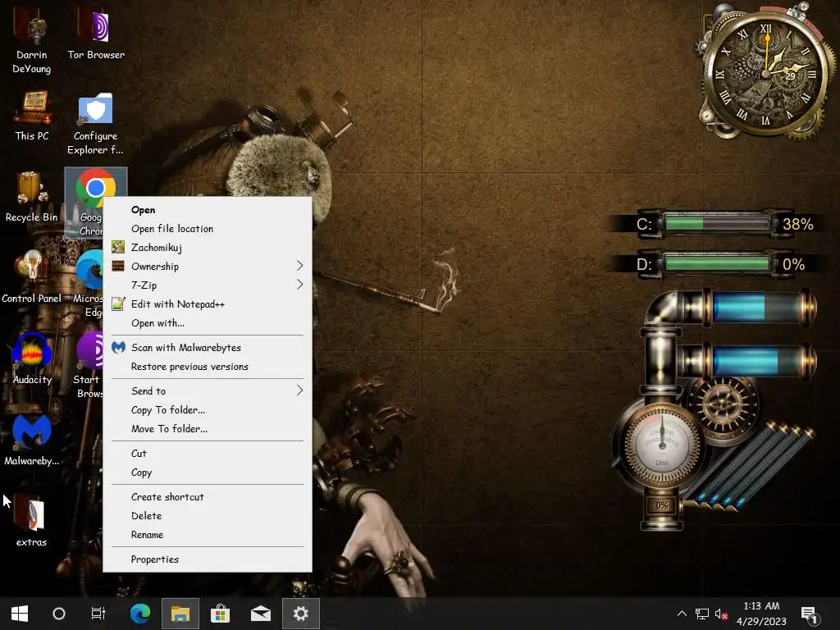Launch Edge from the taskbar
This screenshot has width=840, height=630.
coord(140,614)
